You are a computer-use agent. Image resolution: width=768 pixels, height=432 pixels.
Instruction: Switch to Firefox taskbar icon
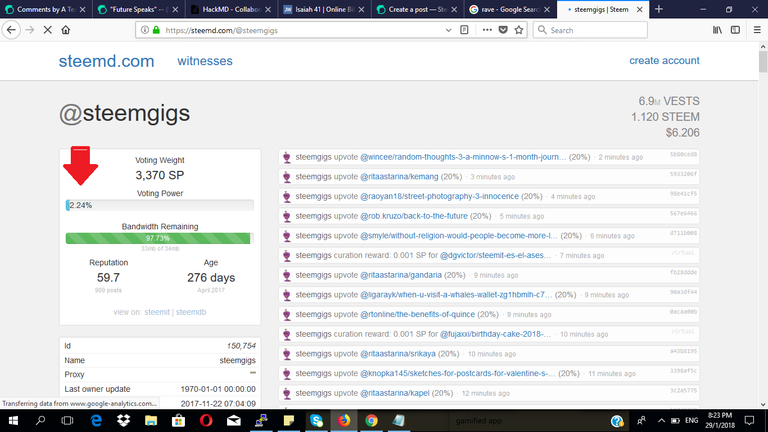tap(344, 420)
